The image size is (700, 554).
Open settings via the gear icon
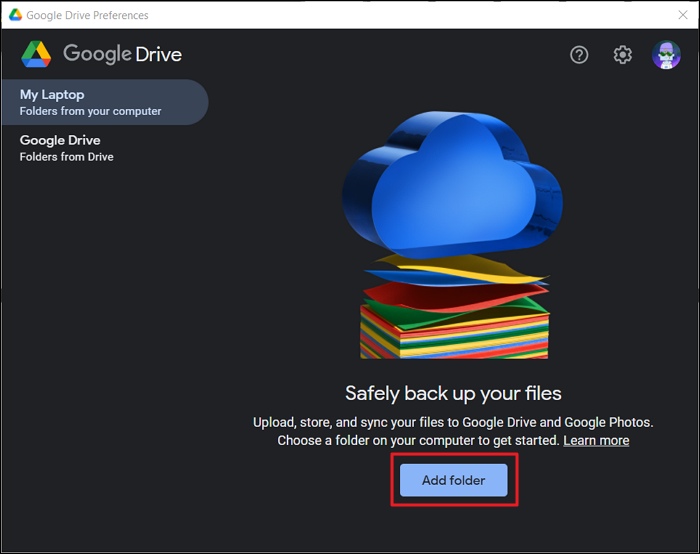click(x=622, y=55)
